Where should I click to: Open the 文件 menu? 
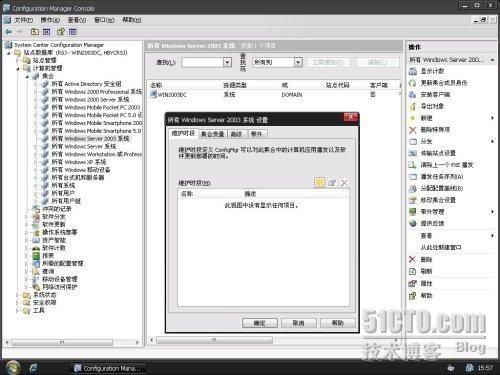point(23,20)
